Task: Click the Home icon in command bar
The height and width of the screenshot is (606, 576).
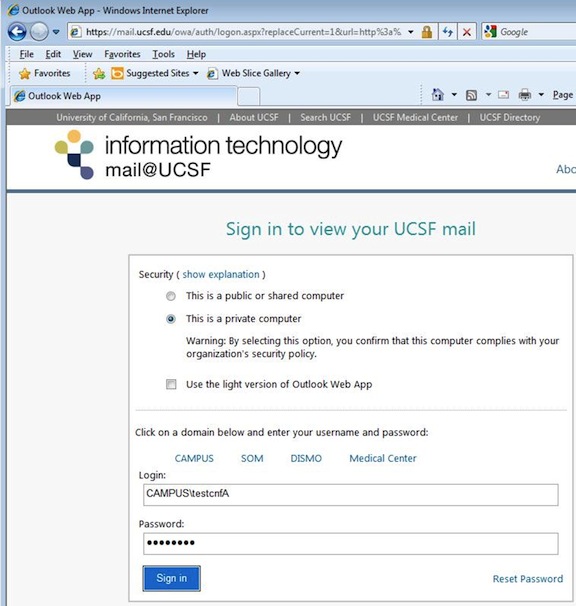Action: 438,94
